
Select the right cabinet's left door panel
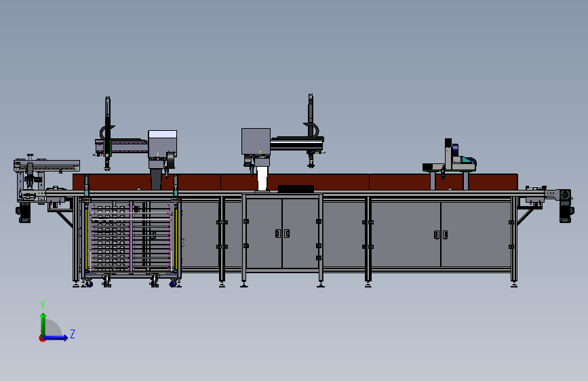(x=406, y=235)
